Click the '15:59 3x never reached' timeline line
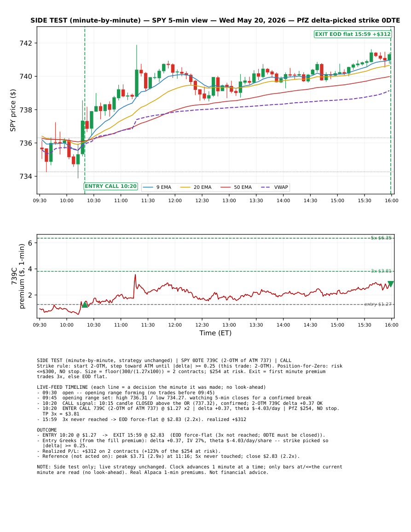Image resolution: width=411 pixels, height=532 pixels. (x=141, y=419)
